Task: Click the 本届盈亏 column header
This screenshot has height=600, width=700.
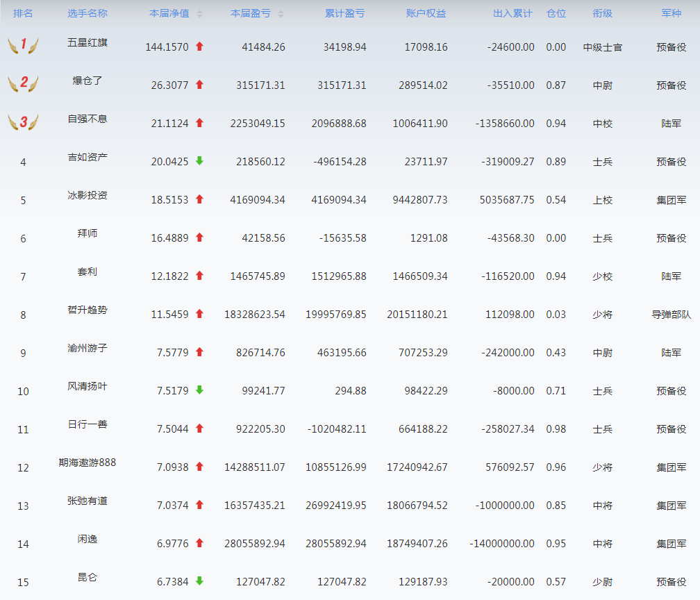Action: tap(251, 13)
